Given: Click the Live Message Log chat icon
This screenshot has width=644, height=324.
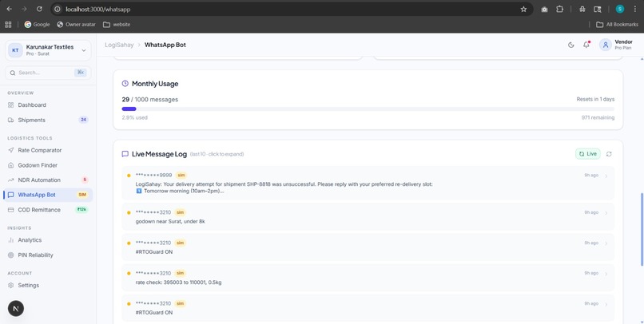Looking at the screenshot, I should tap(125, 154).
